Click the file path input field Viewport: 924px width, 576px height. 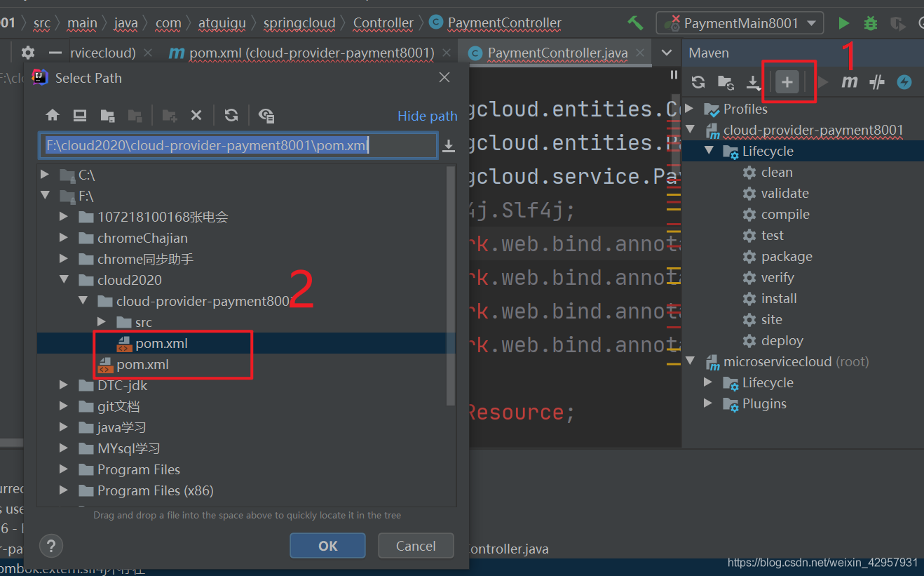coord(238,146)
